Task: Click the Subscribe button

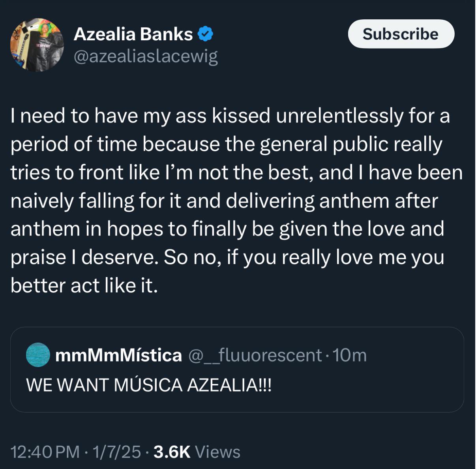Action: pos(401,34)
